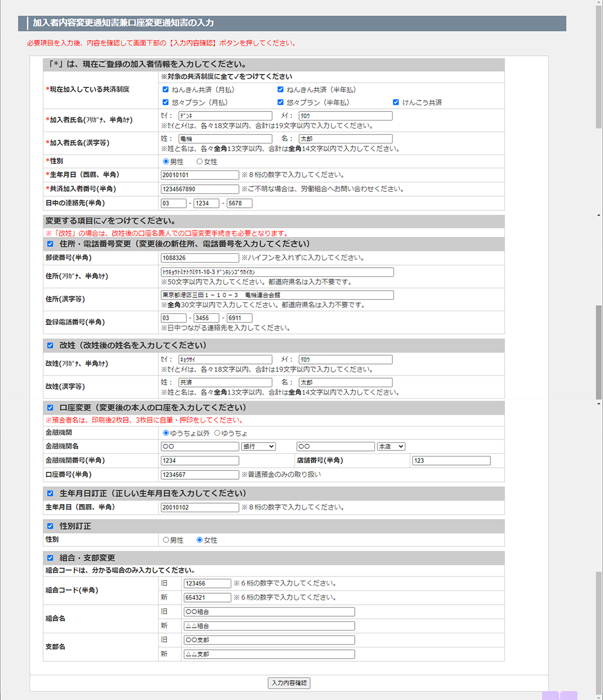Click the 店舗番号 input box

pos(451,460)
